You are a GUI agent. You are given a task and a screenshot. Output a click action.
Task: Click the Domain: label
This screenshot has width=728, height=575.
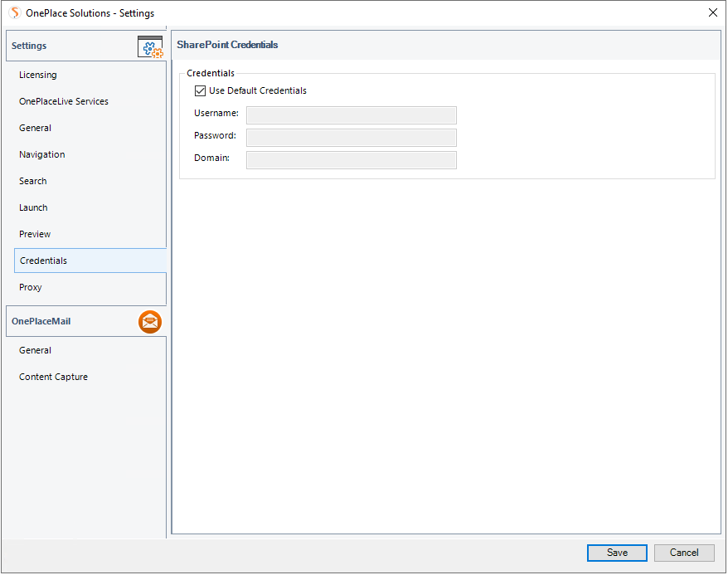pyautogui.click(x=211, y=158)
